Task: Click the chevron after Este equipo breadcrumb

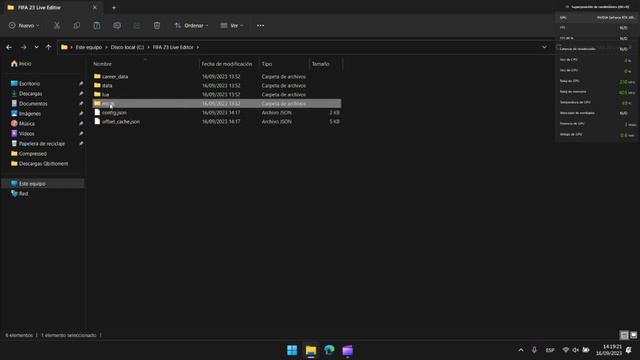Action: 106,47
